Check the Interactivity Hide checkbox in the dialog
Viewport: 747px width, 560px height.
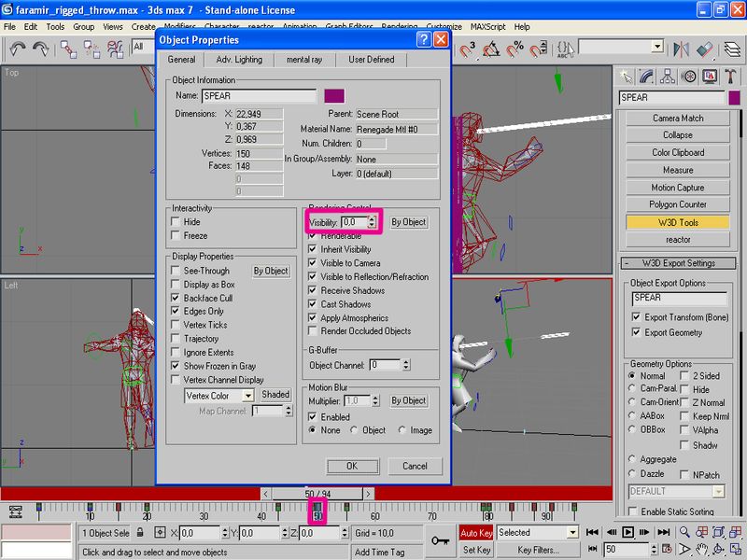pos(176,222)
